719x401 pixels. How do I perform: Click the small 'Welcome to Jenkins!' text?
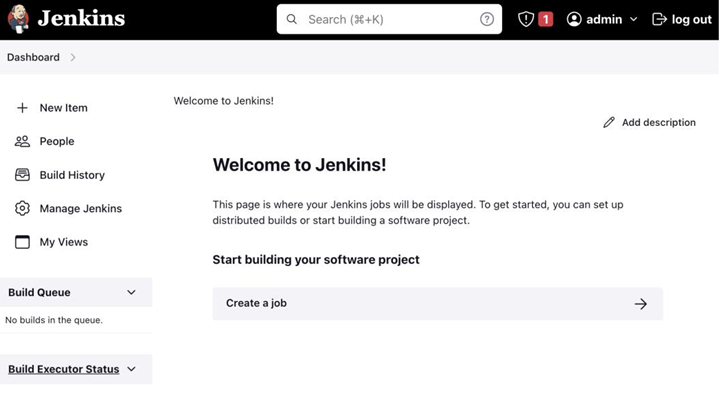pyautogui.click(x=223, y=101)
